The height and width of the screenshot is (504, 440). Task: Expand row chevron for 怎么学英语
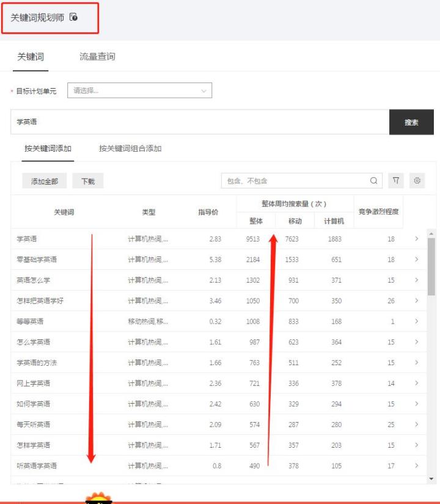pyautogui.click(x=417, y=342)
